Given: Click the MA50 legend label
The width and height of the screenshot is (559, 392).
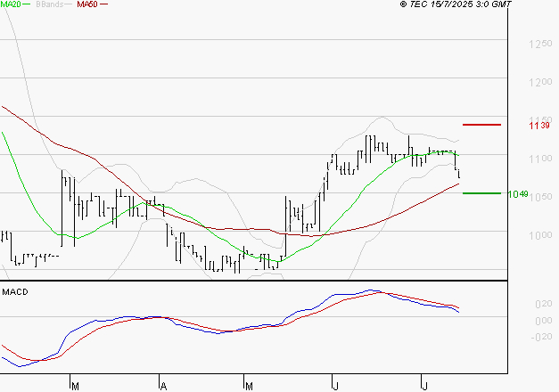Looking at the screenshot, I should click(x=87, y=4).
